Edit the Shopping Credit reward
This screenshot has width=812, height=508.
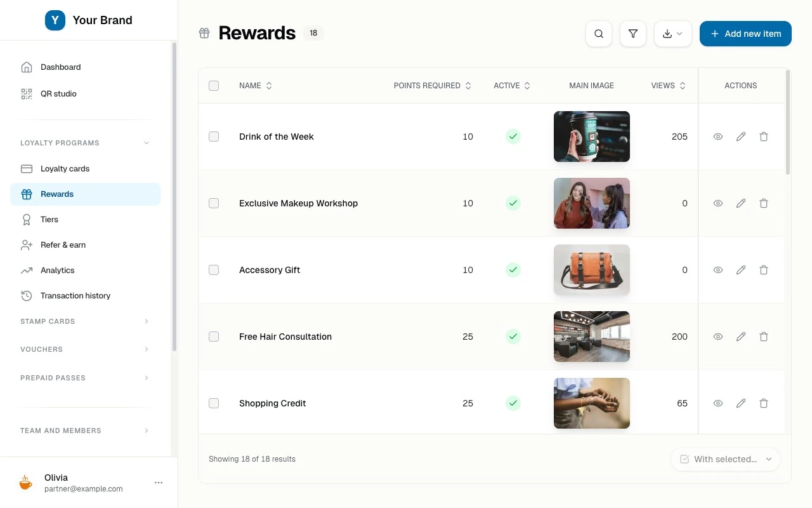741,403
